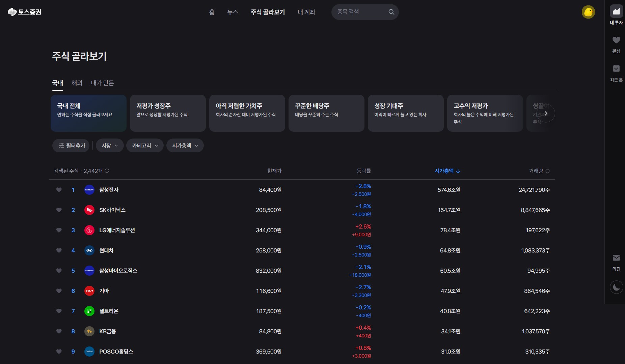Sort by 시가총액 column header

coord(447,171)
